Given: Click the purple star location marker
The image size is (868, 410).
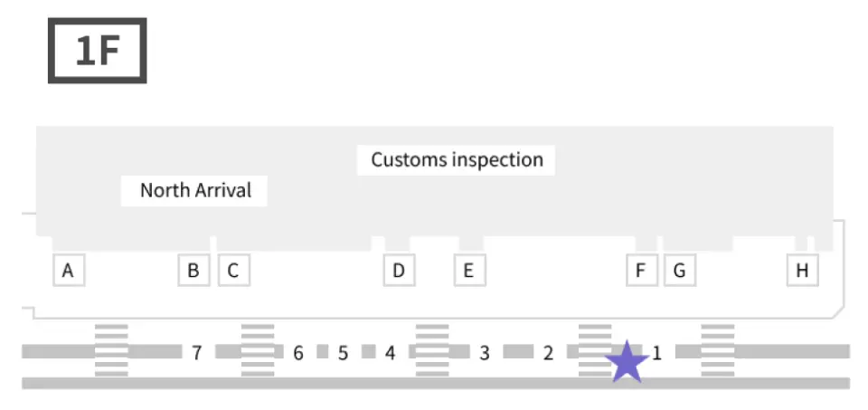Looking at the screenshot, I should pyautogui.click(x=627, y=362).
